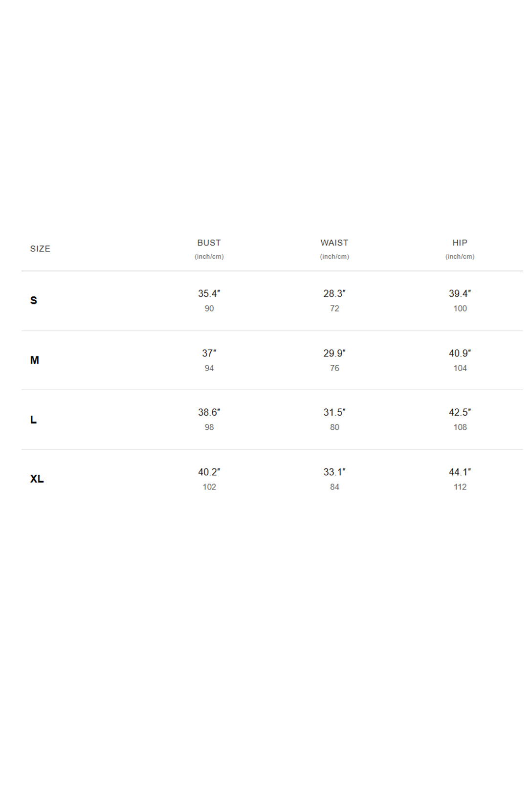Click waist value 28.3" for size S
The height and width of the screenshot is (798, 532).
click(x=334, y=293)
